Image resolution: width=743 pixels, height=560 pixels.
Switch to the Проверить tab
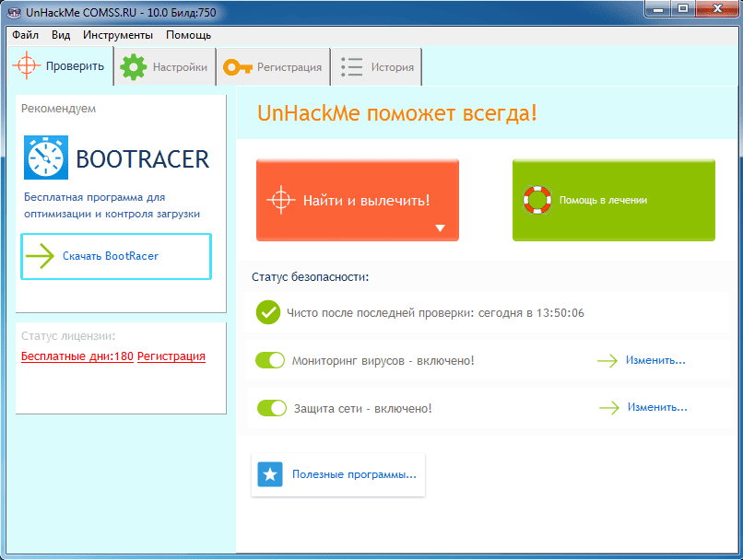60,65
